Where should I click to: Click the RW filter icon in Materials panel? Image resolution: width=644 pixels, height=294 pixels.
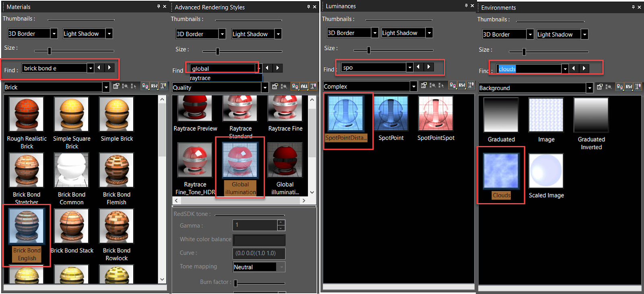pos(155,86)
